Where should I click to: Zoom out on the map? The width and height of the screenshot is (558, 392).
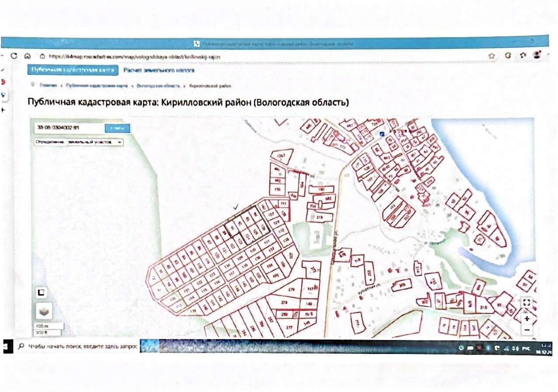527,330
